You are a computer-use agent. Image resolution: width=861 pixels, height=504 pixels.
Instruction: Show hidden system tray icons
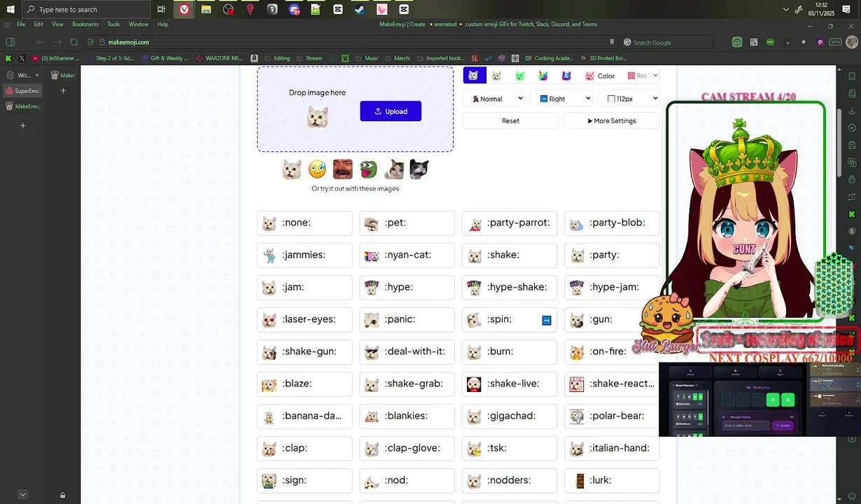[x=785, y=9]
